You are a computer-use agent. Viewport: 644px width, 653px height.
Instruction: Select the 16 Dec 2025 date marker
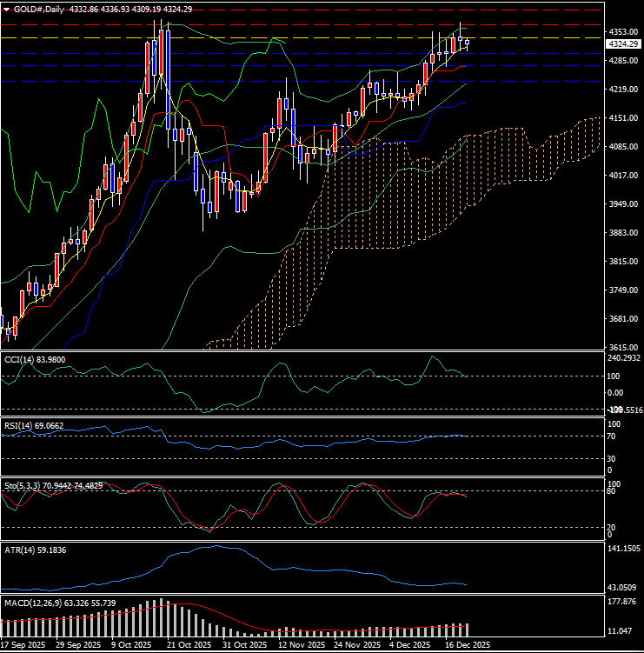click(467, 645)
